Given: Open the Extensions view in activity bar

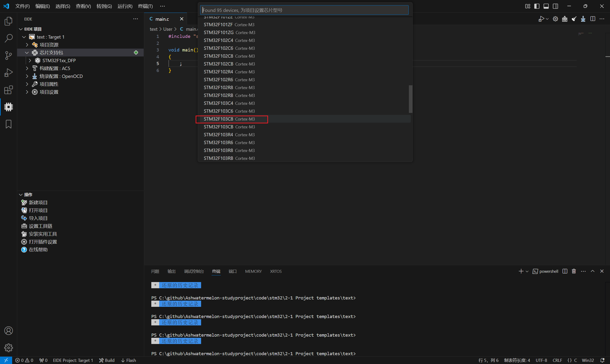Looking at the screenshot, I should point(9,90).
